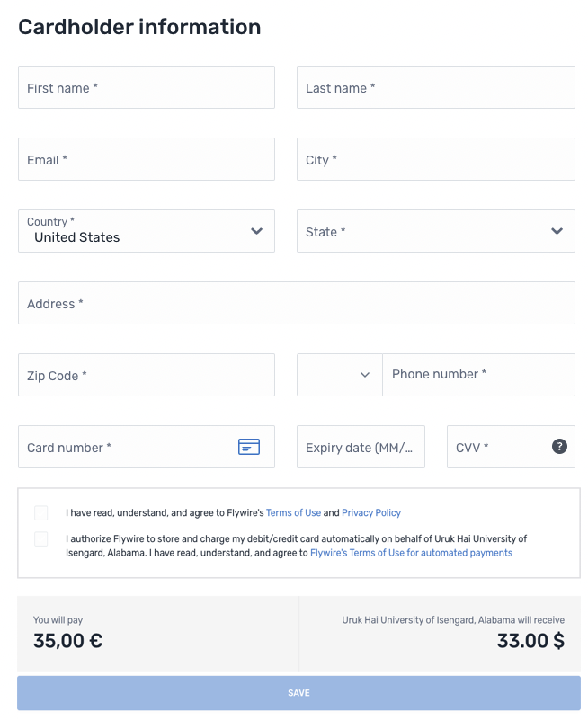The width and height of the screenshot is (588, 720).
Task: Open the Terms of Use link
Action: (x=293, y=513)
